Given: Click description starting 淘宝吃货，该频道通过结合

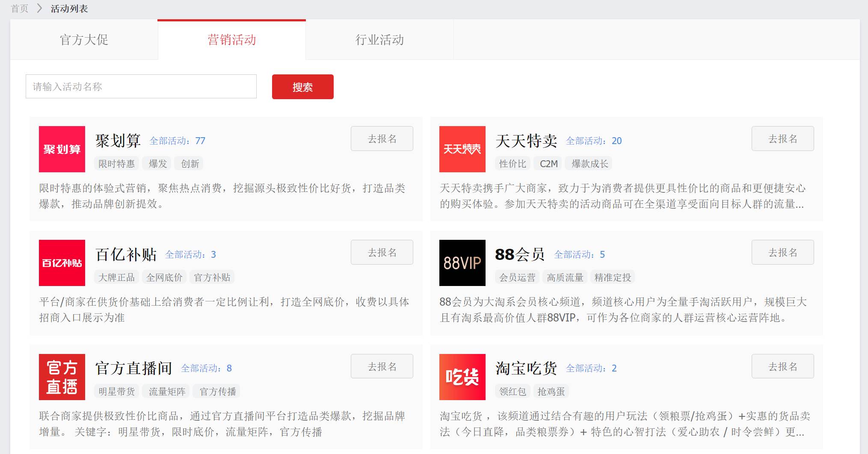Looking at the screenshot, I should point(625,424).
